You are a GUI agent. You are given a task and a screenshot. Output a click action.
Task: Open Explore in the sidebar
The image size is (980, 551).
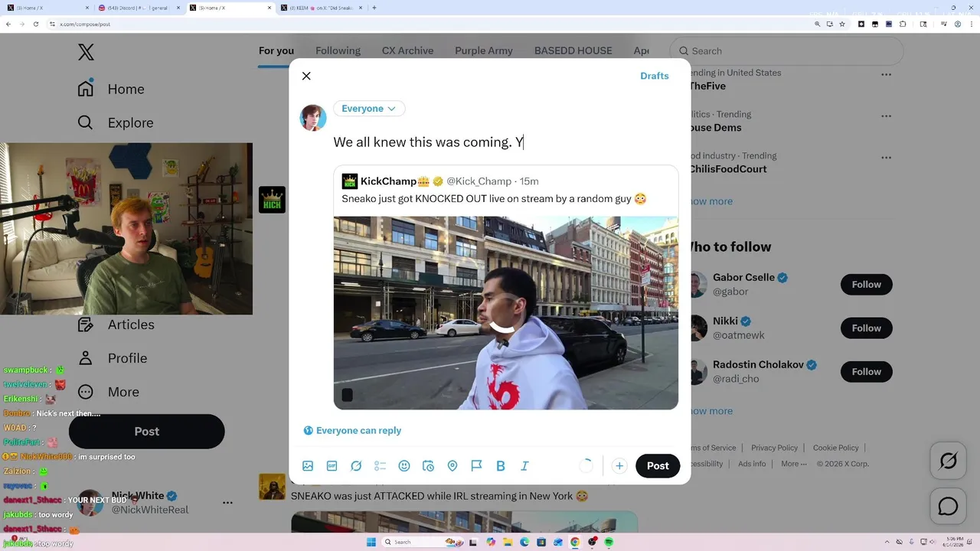coord(116,122)
